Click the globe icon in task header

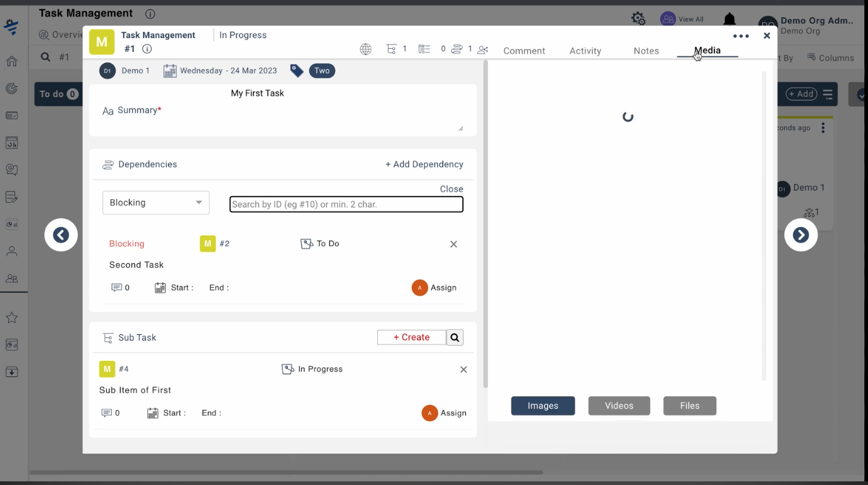tap(366, 49)
